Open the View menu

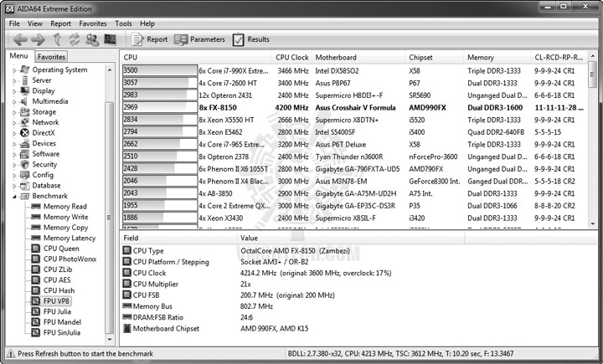pos(34,23)
